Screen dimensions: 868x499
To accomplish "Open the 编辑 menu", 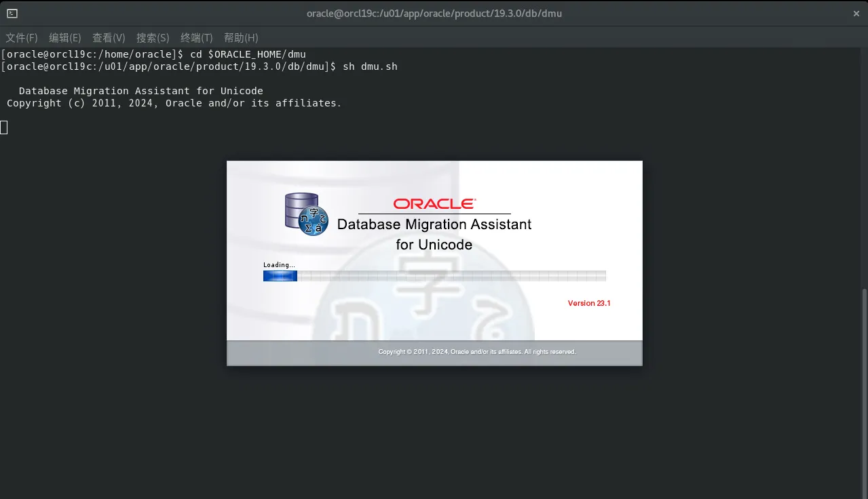I will click(65, 38).
